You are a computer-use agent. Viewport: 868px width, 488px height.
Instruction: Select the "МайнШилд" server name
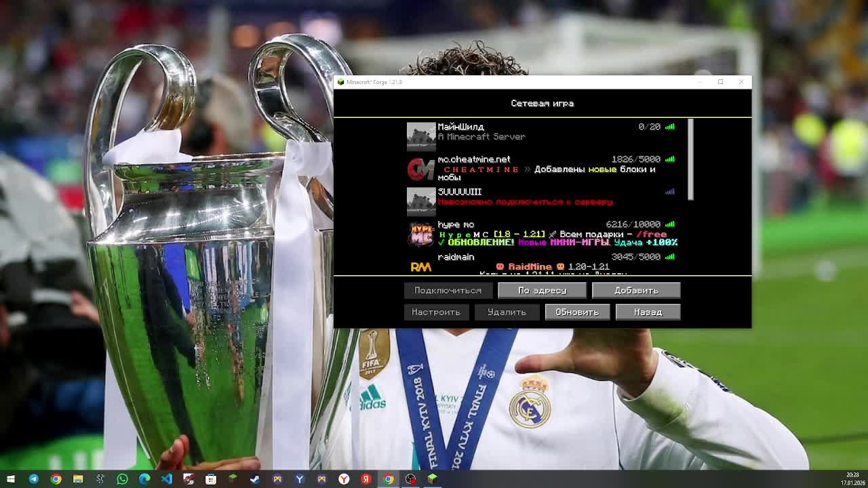pyautogui.click(x=460, y=127)
